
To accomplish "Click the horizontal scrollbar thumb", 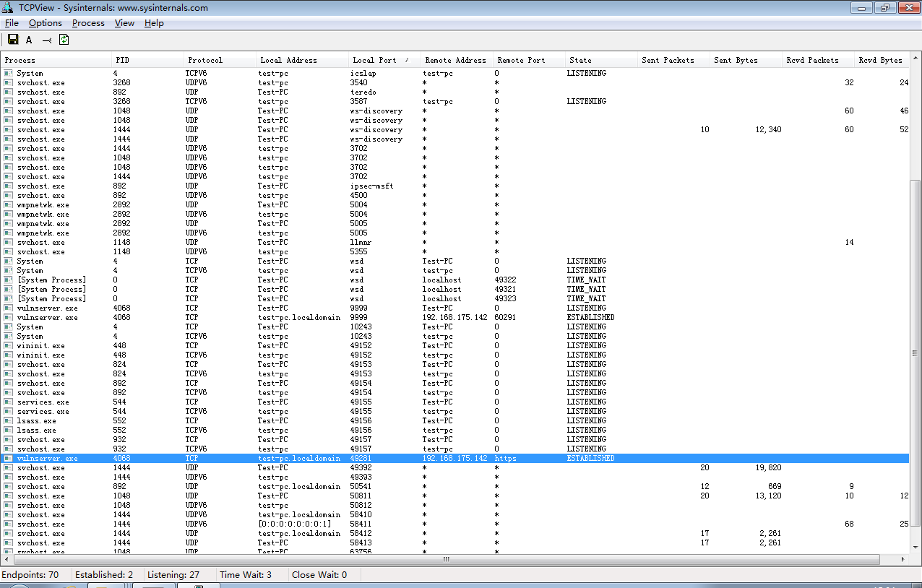I will click(447, 560).
